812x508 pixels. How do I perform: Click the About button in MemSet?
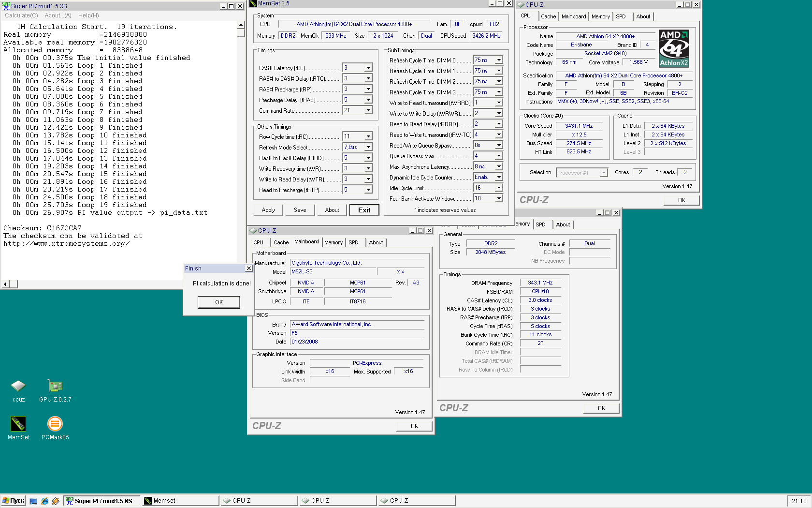tap(332, 210)
